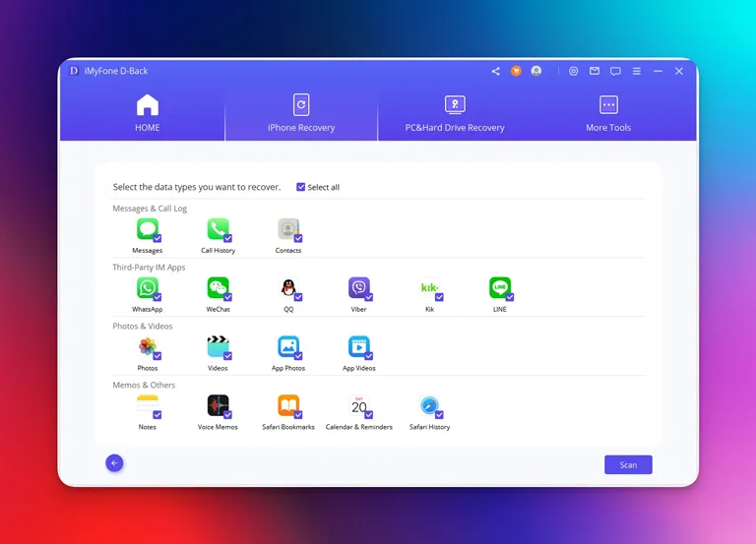Click the WhatsApp icon
This screenshot has width=756, height=544.
pos(148,287)
